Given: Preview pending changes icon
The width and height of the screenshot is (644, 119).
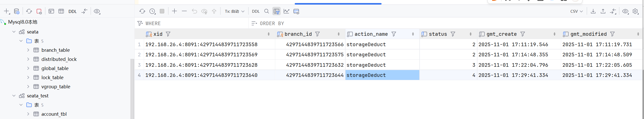Looking at the screenshot, I should (x=204, y=11).
